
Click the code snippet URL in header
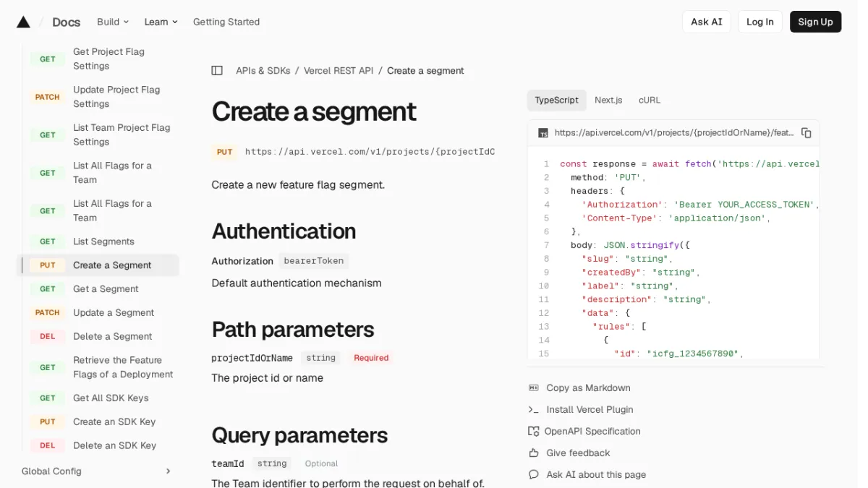tap(674, 133)
